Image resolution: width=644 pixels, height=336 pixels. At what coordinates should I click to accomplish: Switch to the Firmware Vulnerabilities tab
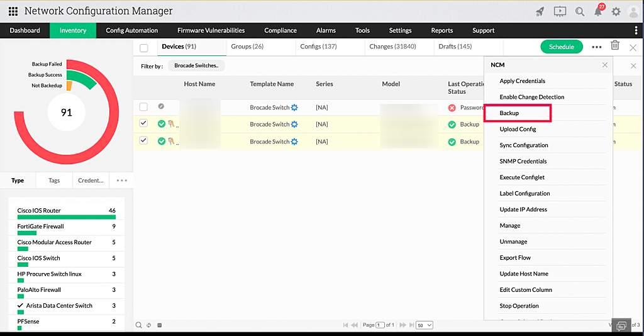tap(211, 30)
